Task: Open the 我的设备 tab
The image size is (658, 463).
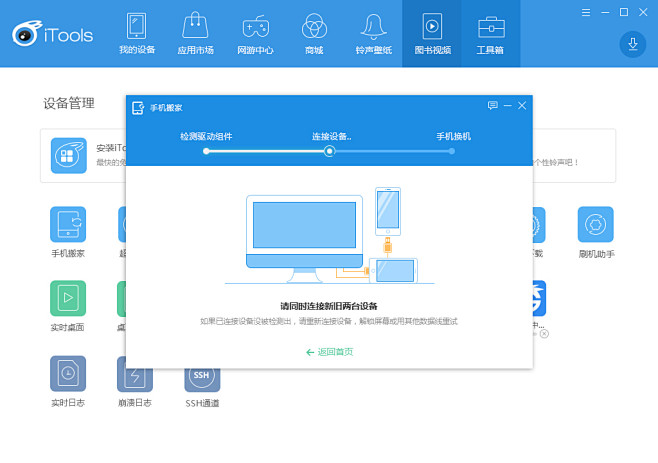Action: 137,34
